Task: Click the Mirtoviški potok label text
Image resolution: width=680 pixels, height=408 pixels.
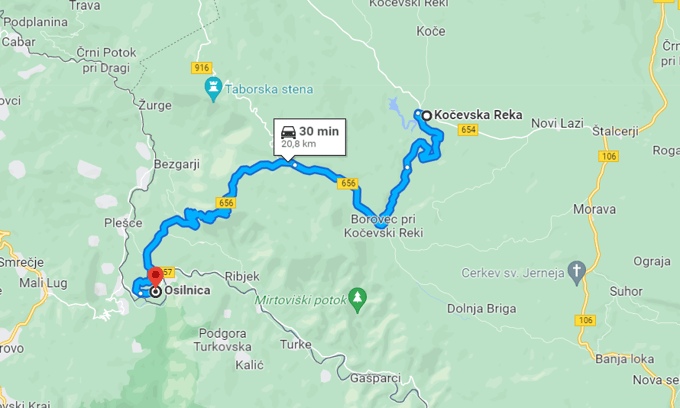Action: 301,300
